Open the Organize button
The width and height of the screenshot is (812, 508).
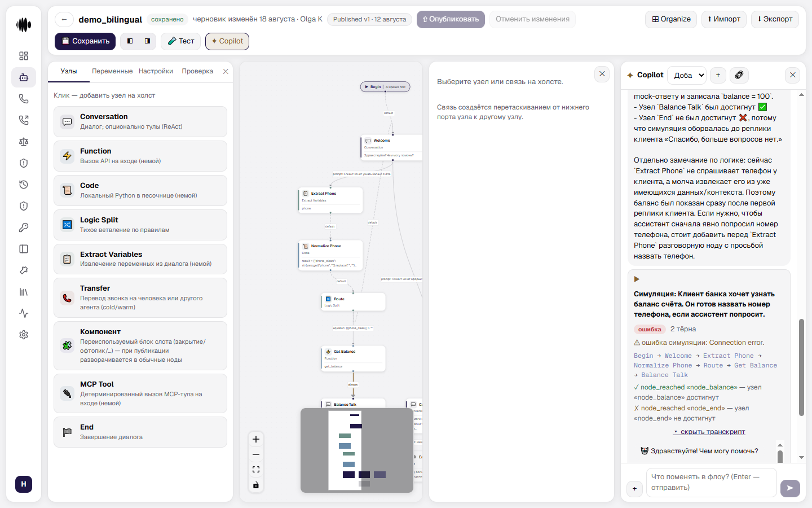671,19
